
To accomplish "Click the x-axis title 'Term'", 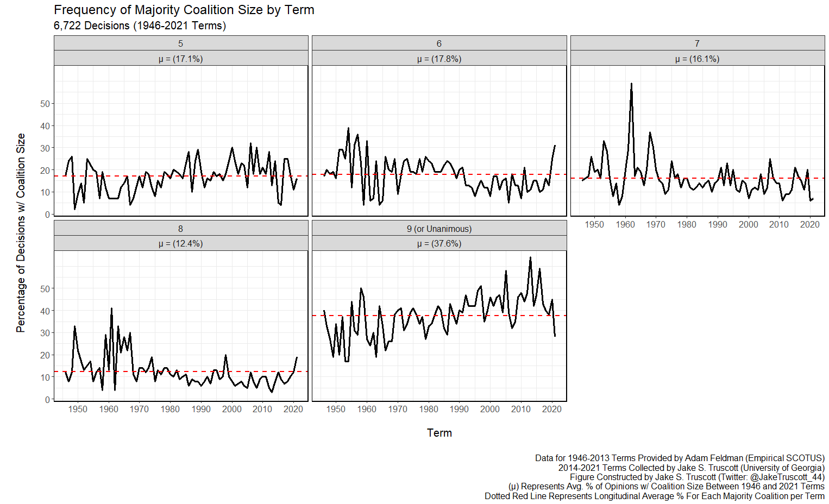I will pos(439,433).
